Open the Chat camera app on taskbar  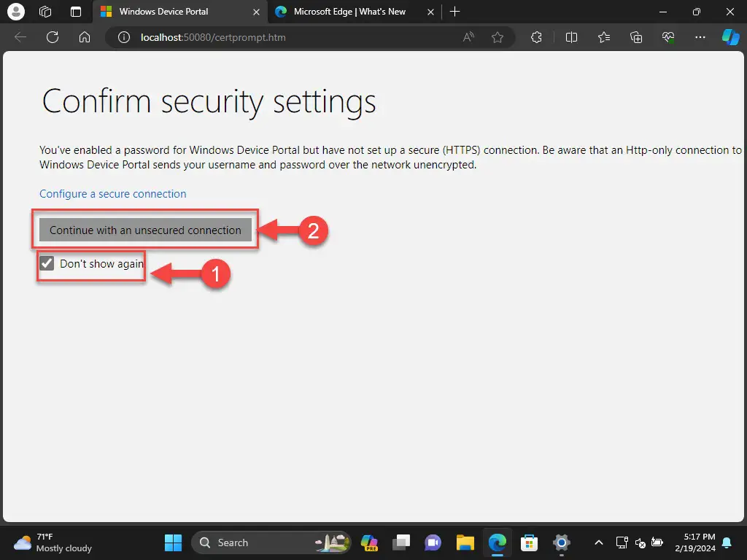pyautogui.click(x=433, y=542)
